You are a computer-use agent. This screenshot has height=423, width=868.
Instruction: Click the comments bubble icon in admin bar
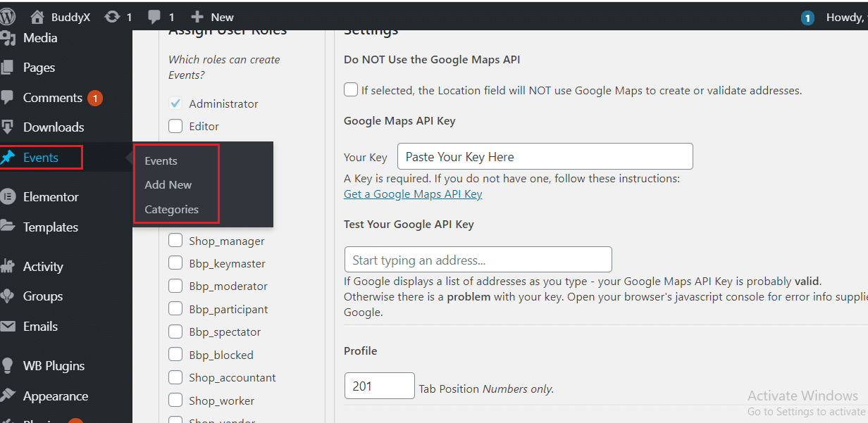coord(156,15)
